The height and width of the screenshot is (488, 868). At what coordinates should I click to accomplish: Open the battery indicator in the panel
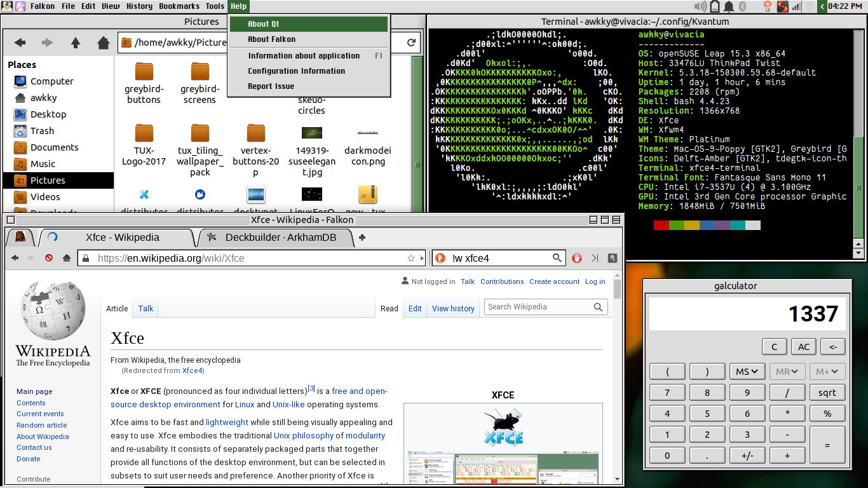pos(715,6)
